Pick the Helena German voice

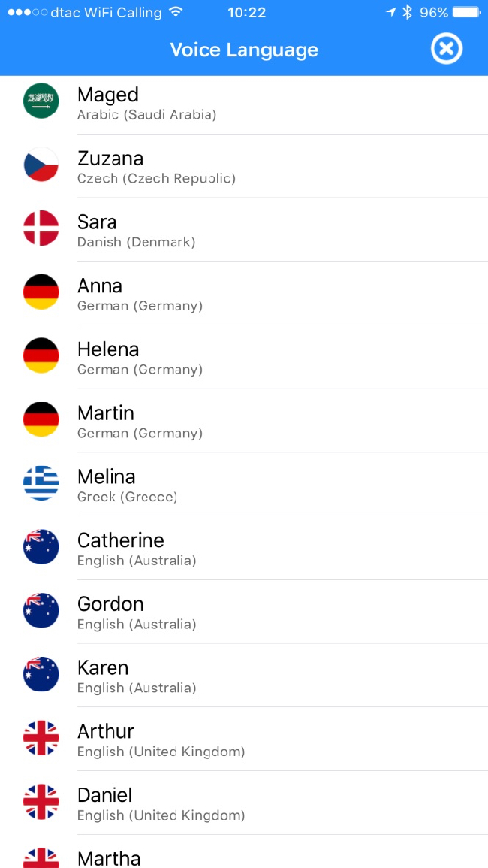244,356
